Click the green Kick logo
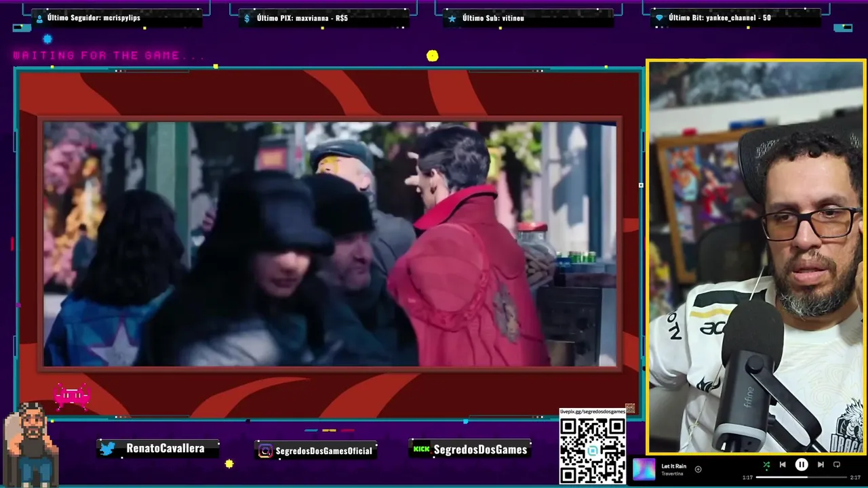This screenshot has height=488, width=868. pos(422,449)
